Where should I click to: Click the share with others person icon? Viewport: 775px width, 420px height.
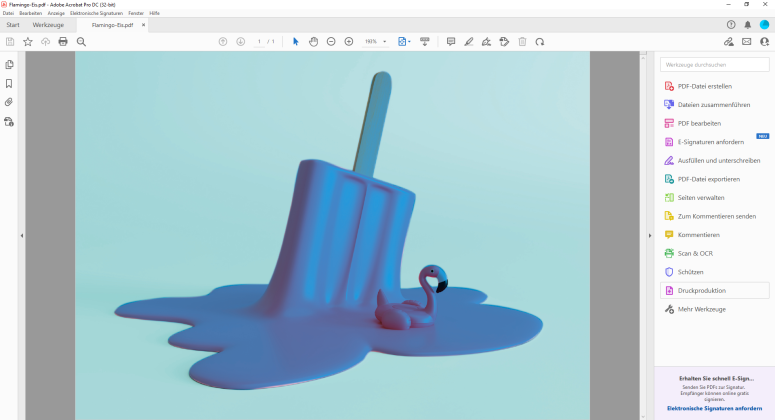(x=765, y=42)
